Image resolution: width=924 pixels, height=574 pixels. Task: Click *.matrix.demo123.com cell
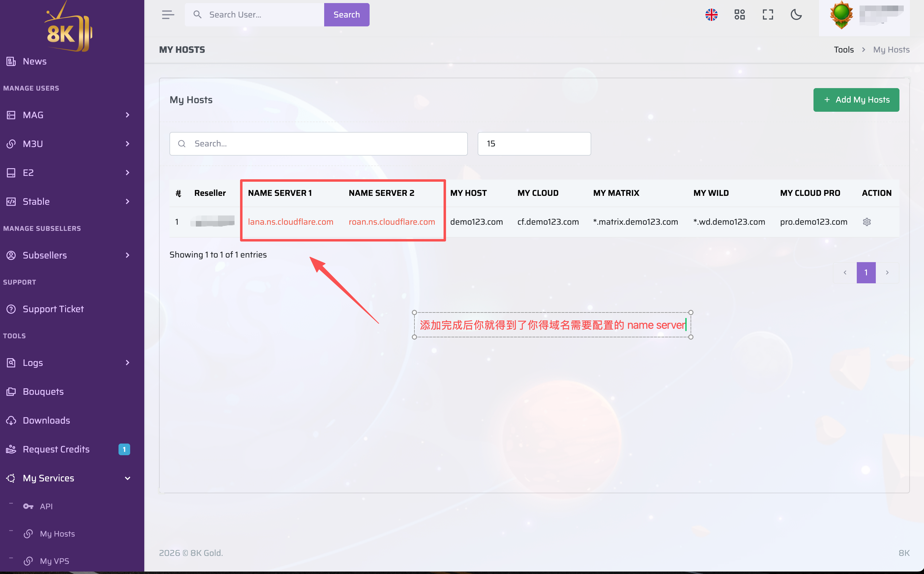point(635,222)
